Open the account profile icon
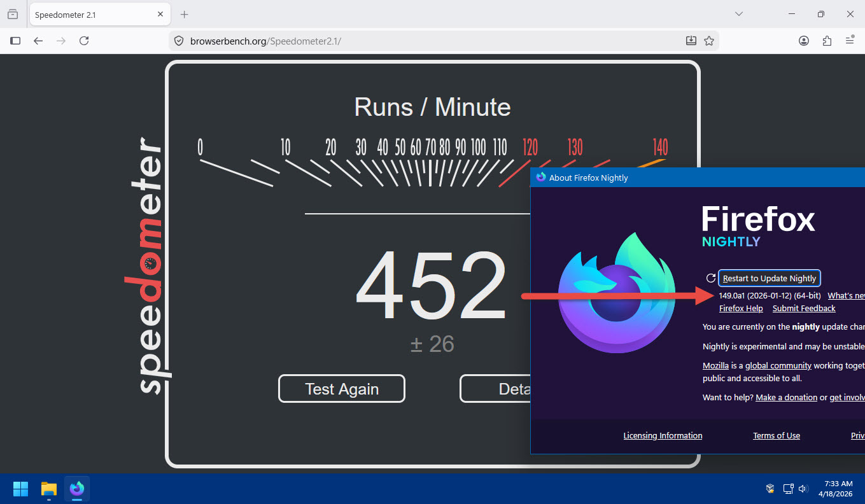865x504 pixels. (x=804, y=41)
